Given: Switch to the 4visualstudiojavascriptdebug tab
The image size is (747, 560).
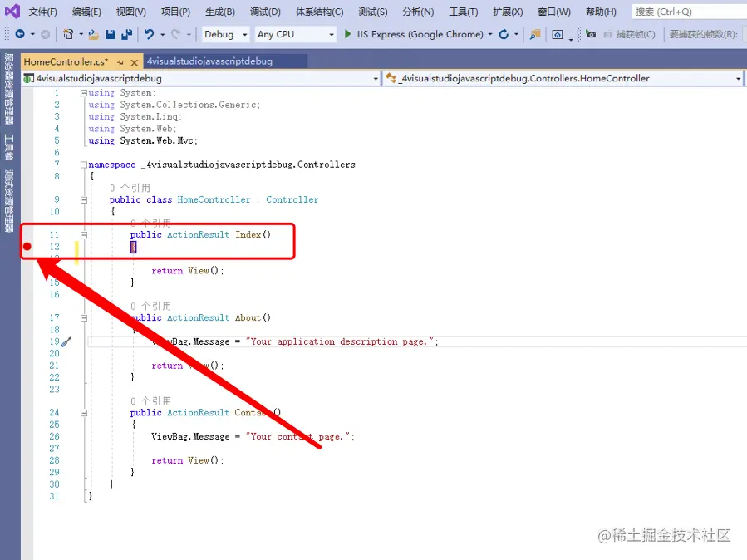Looking at the screenshot, I should [209, 61].
